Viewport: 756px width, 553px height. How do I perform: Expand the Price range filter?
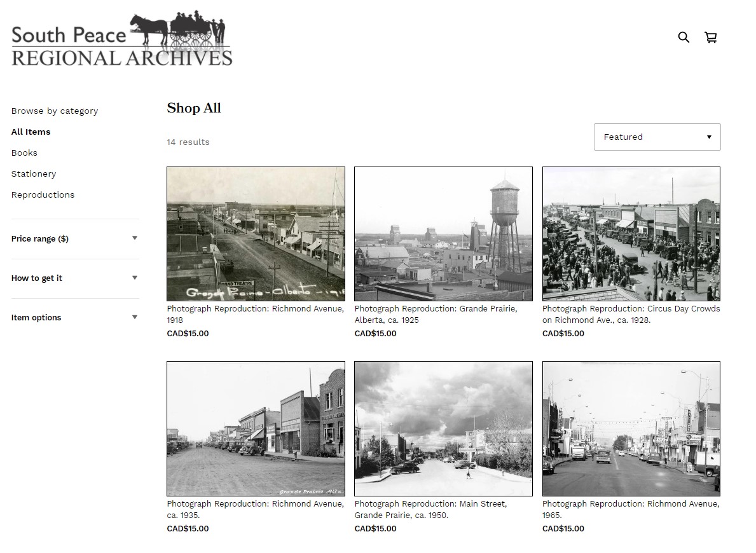point(74,239)
